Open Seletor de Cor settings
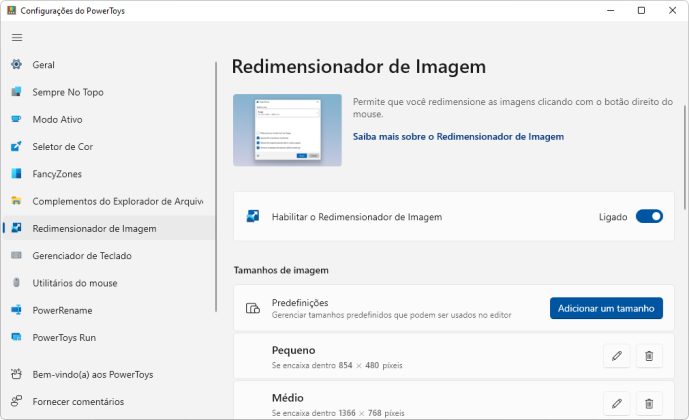 tap(62, 146)
